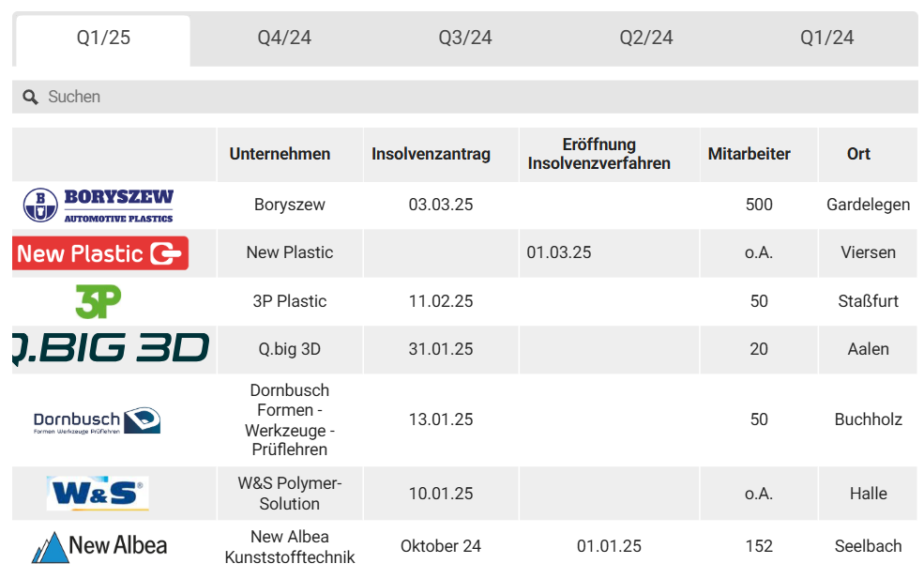Switch to the Q4/24 tab
This screenshot has width=924, height=579.
[284, 38]
